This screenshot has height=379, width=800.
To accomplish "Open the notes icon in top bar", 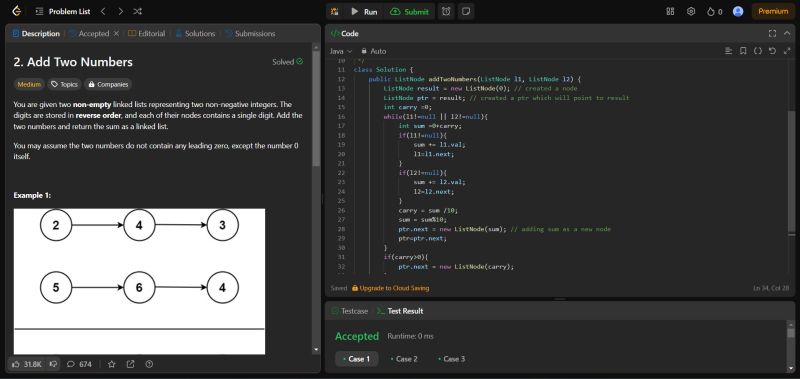I will pyautogui.click(x=465, y=11).
